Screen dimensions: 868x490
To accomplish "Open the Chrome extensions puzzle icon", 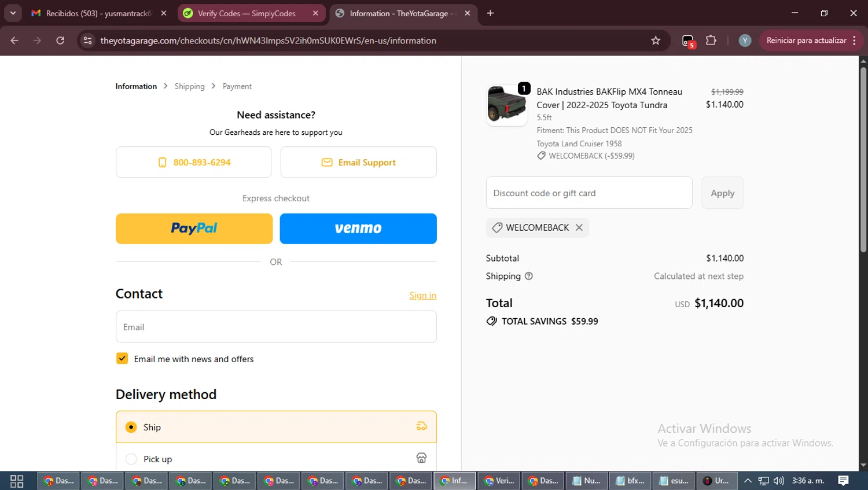I will click(x=711, y=40).
